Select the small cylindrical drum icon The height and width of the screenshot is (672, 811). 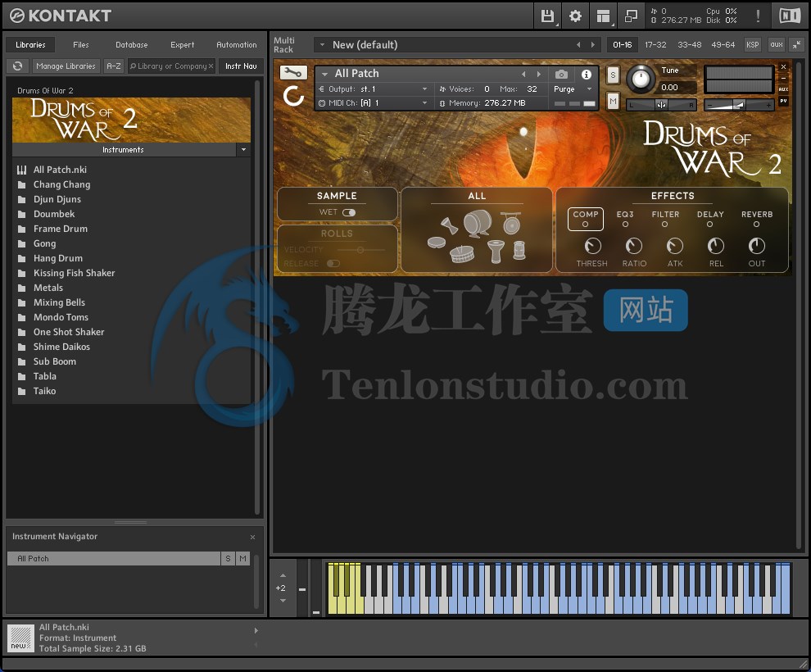pyautogui.click(x=519, y=250)
